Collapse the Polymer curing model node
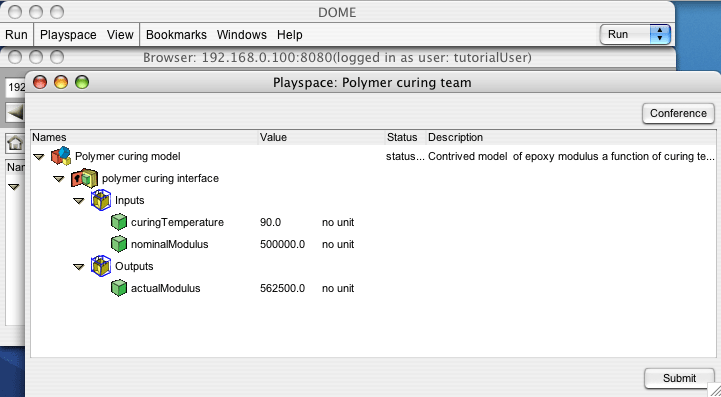The image size is (721, 397). point(39,157)
